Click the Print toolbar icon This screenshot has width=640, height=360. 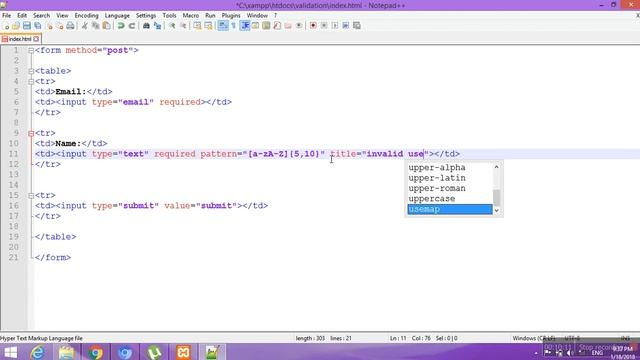(70, 26)
